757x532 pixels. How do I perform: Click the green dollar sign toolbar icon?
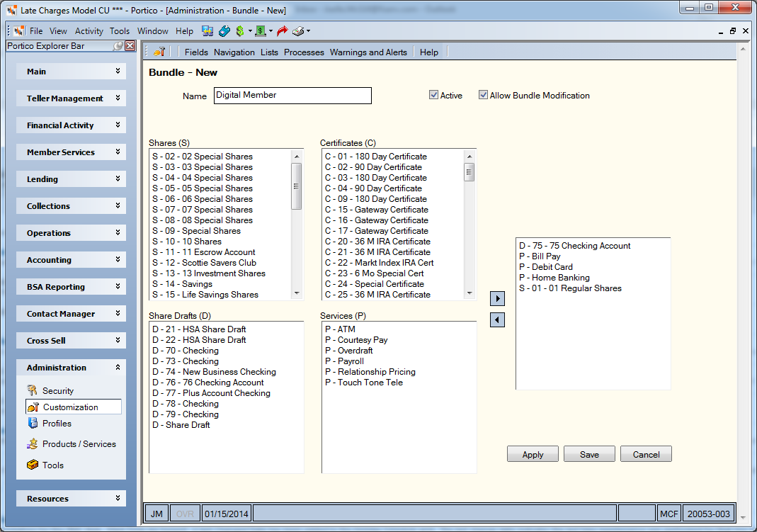pyautogui.click(x=240, y=31)
